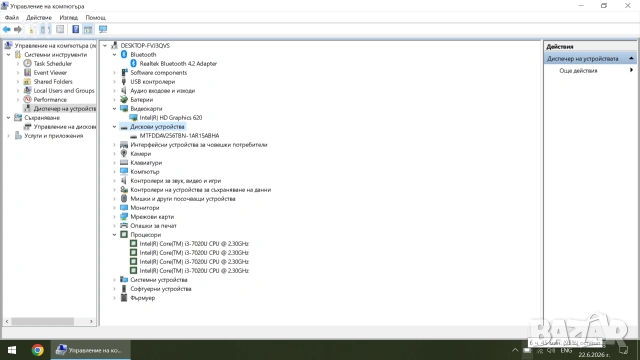Open Google Chrome from the taskbar

click(38, 350)
